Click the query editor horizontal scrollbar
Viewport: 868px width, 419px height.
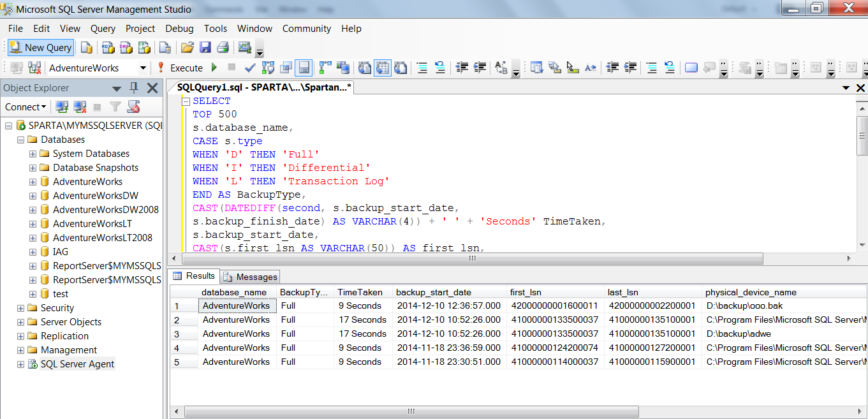(472, 259)
